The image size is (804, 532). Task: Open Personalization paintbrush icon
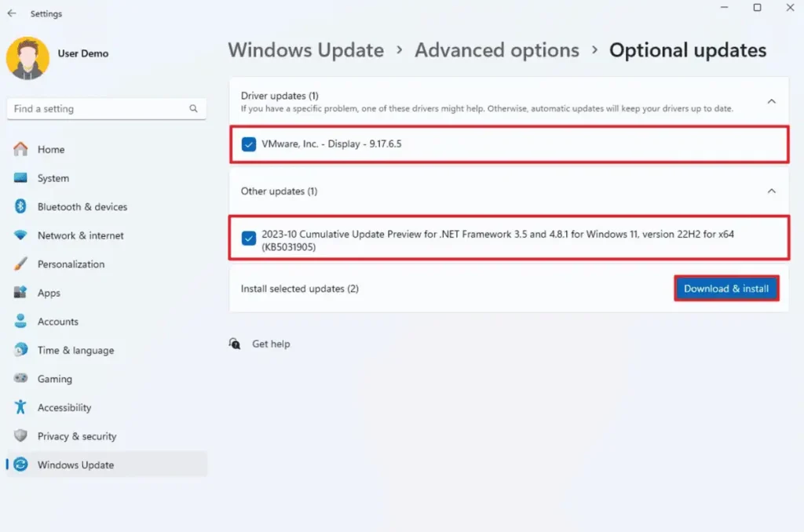(x=21, y=264)
